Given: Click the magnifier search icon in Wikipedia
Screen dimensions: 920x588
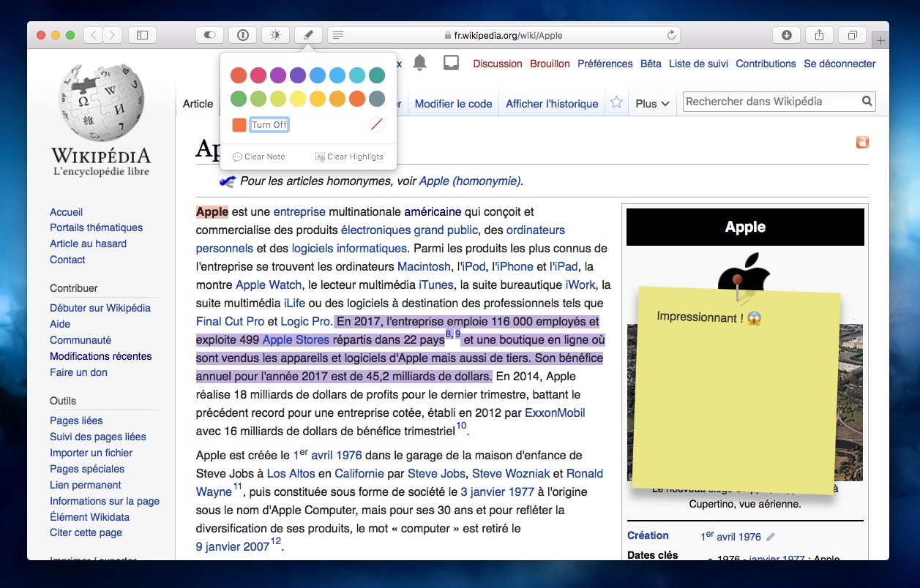Looking at the screenshot, I should [867, 102].
